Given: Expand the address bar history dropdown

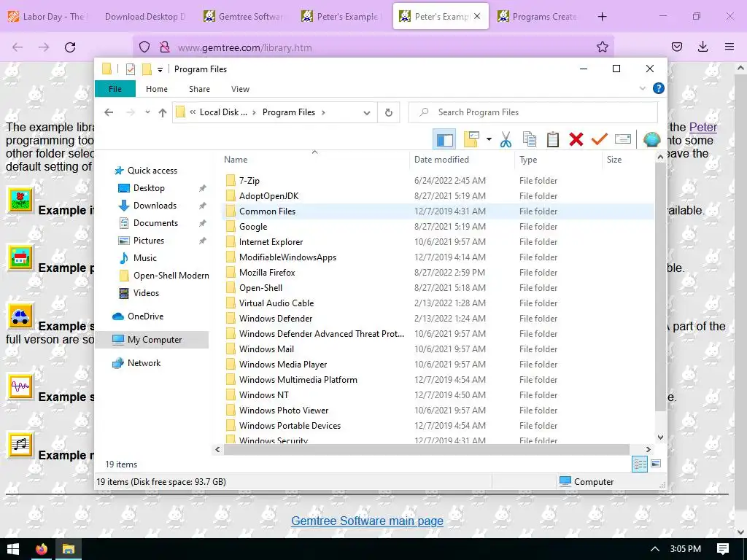Looking at the screenshot, I should point(366,113).
